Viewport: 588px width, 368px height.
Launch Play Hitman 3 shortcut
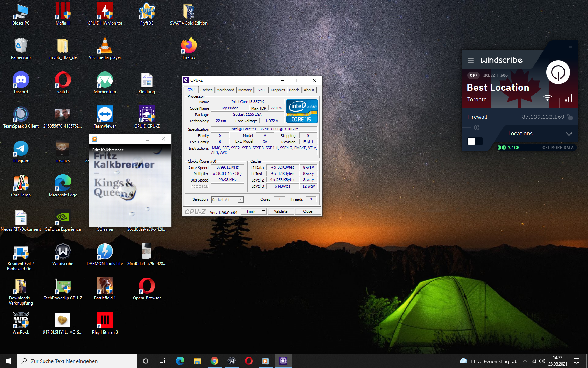click(x=105, y=323)
